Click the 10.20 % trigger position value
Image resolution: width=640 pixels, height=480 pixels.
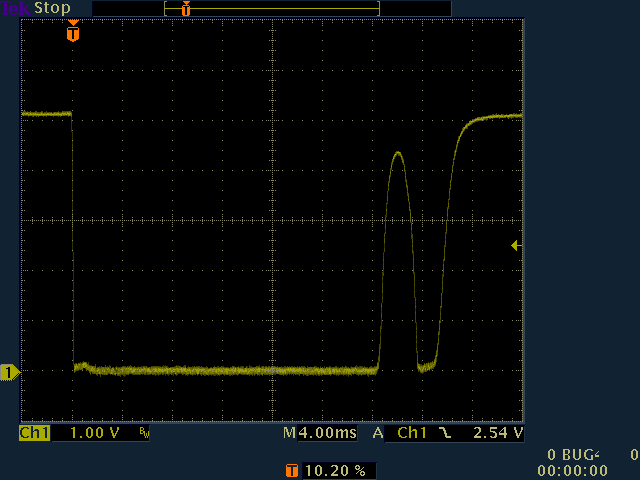pyautogui.click(x=340, y=470)
